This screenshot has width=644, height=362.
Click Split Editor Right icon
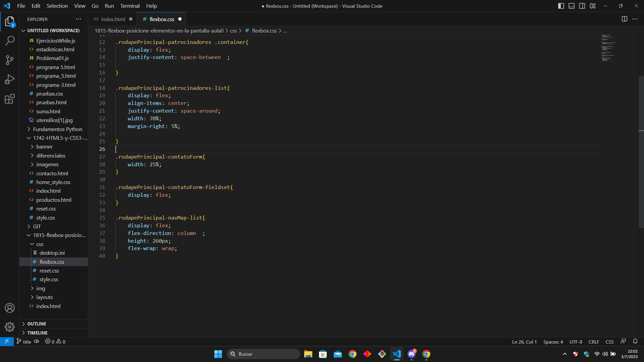pos(624,19)
